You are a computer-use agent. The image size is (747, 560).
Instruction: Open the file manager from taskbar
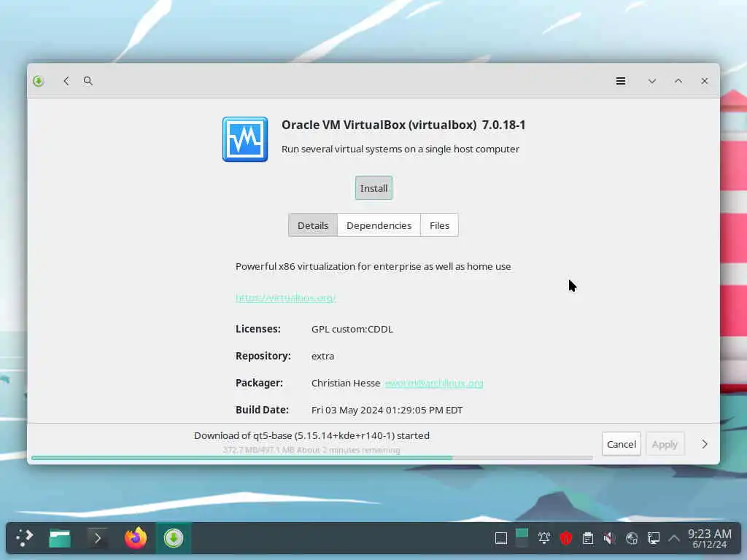pyautogui.click(x=60, y=538)
